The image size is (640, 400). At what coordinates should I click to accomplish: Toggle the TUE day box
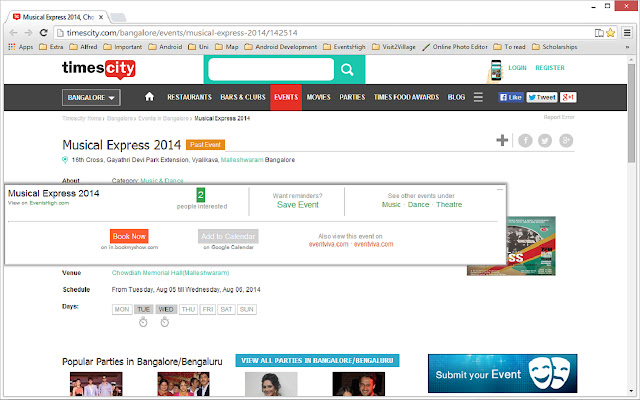[x=144, y=309]
